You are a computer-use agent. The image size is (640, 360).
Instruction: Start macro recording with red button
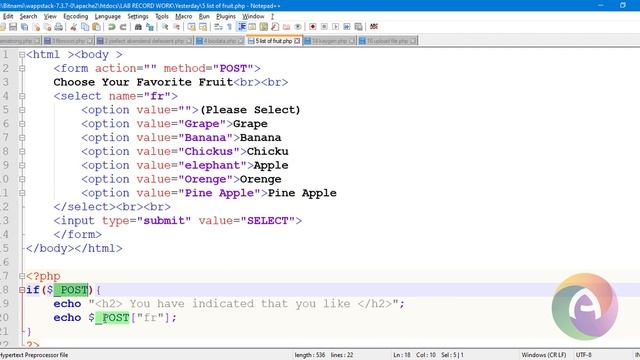(313, 27)
